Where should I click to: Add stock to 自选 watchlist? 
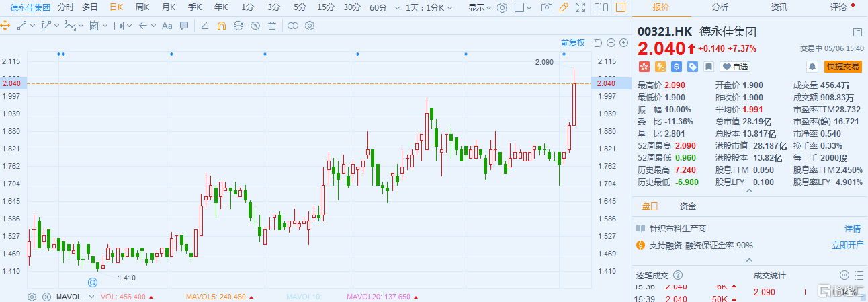tap(735, 67)
